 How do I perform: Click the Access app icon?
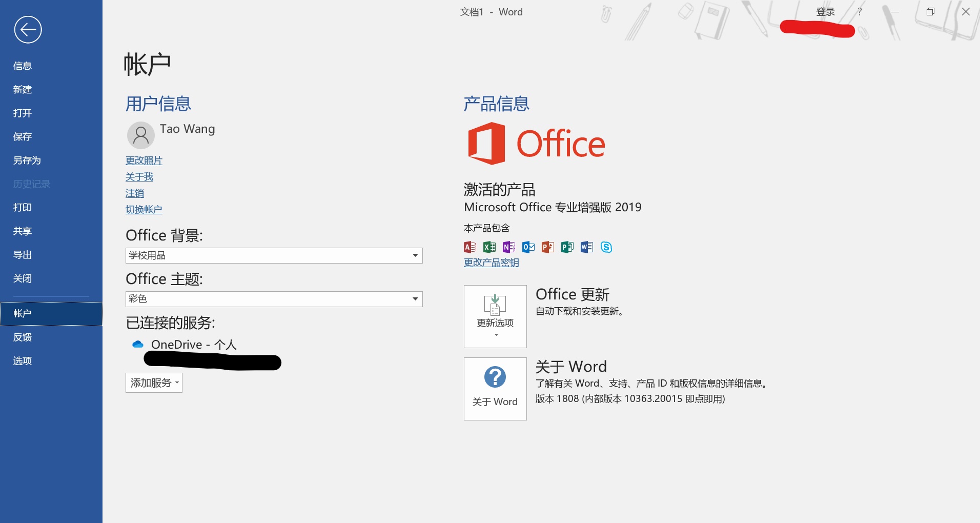tap(470, 247)
